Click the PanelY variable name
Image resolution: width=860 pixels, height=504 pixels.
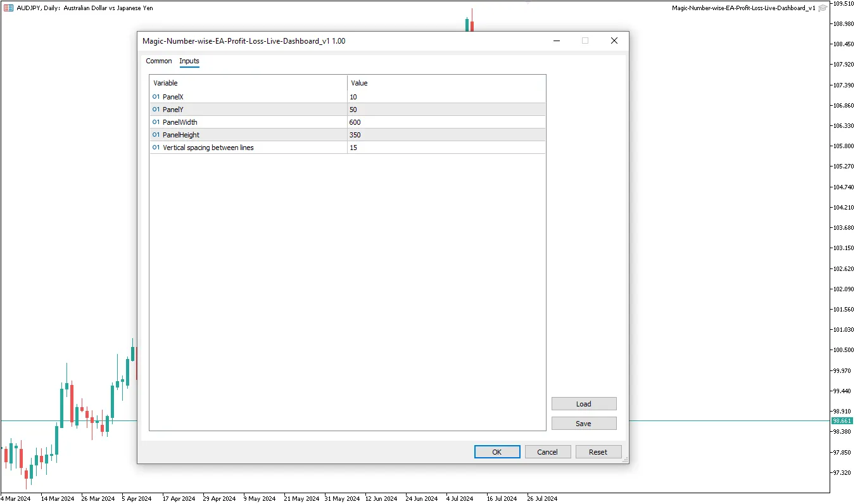click(x=173, y=110)
